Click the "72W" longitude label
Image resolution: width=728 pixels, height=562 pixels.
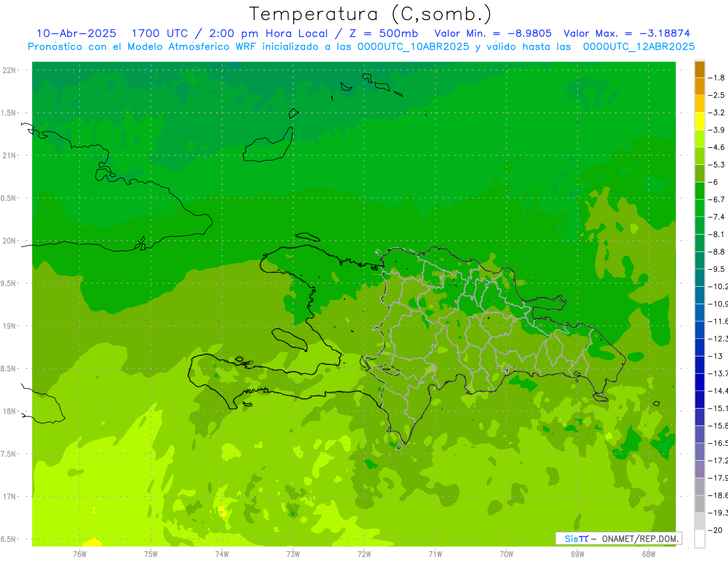click(364, 554)
